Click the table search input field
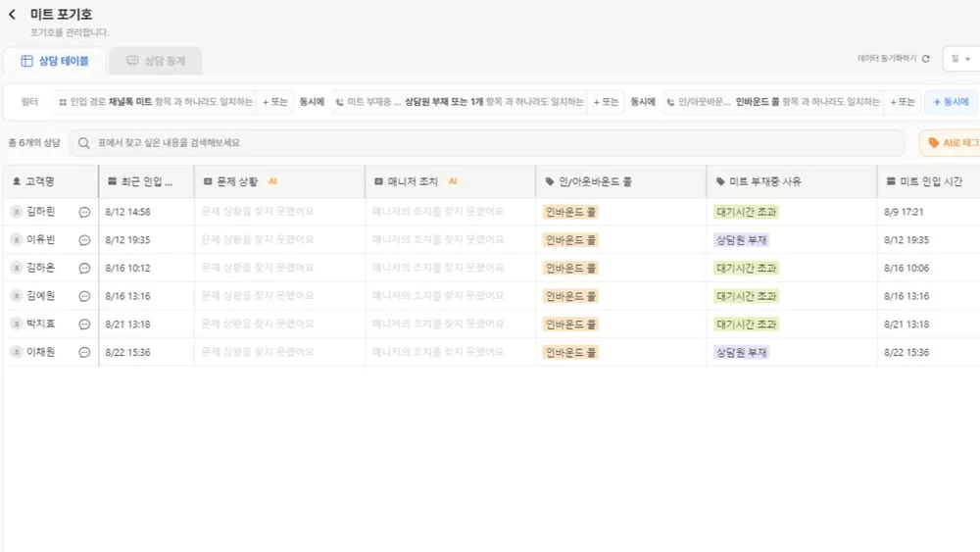Viewport: 980px width, 552px height. point(490,143)
